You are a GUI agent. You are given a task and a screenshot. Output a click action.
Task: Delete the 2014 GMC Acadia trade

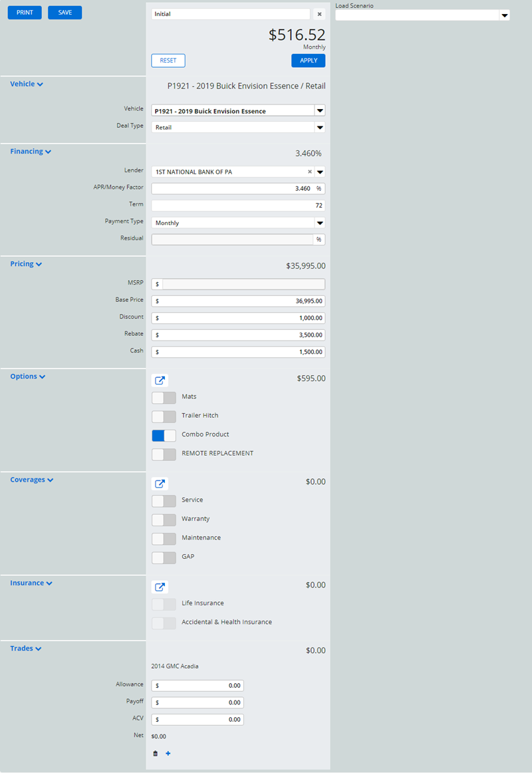pos(156,753)
